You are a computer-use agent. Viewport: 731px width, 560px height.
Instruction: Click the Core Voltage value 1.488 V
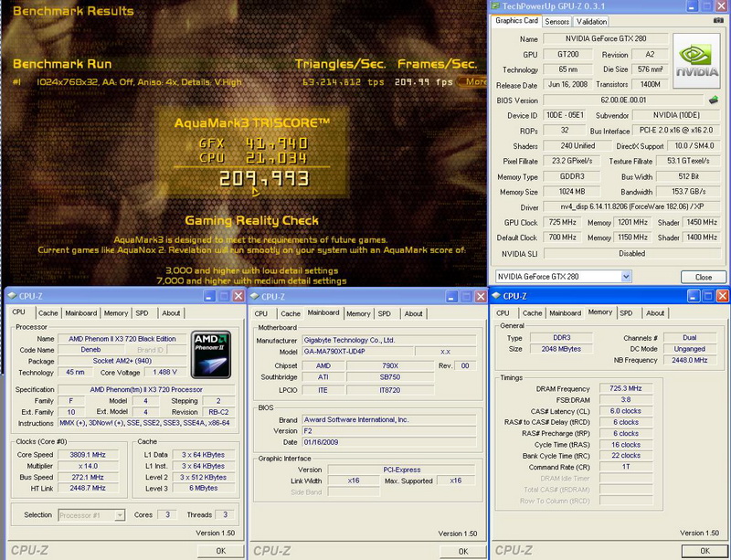click(x=164, y=373)
